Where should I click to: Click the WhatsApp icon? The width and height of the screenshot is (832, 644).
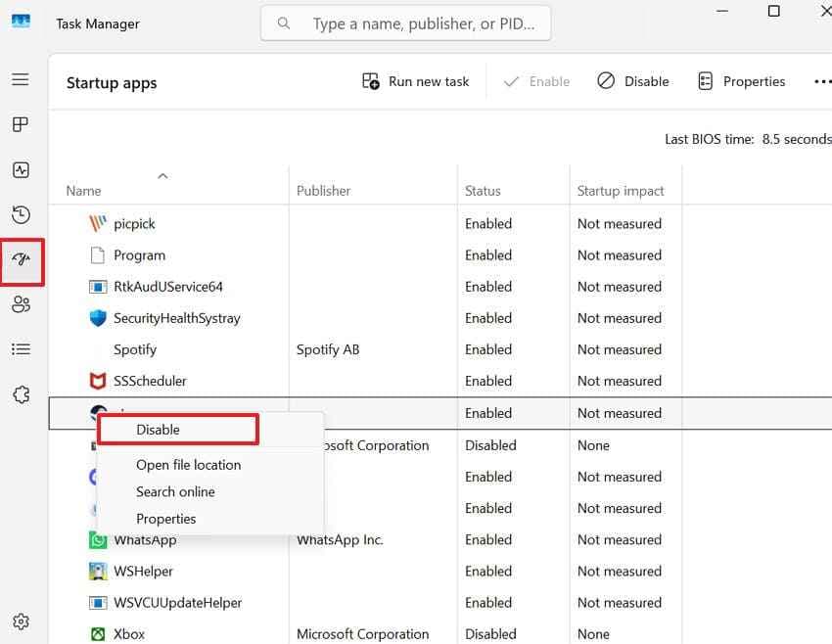pyautogui.click(x=98, y=540)
